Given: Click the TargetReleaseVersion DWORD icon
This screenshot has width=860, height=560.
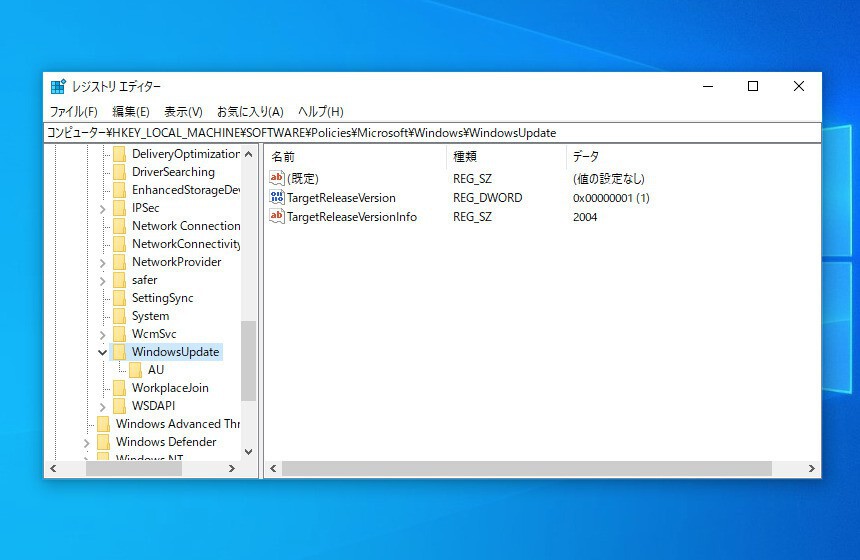Looking at the screenshot, I should coord(277,197).
